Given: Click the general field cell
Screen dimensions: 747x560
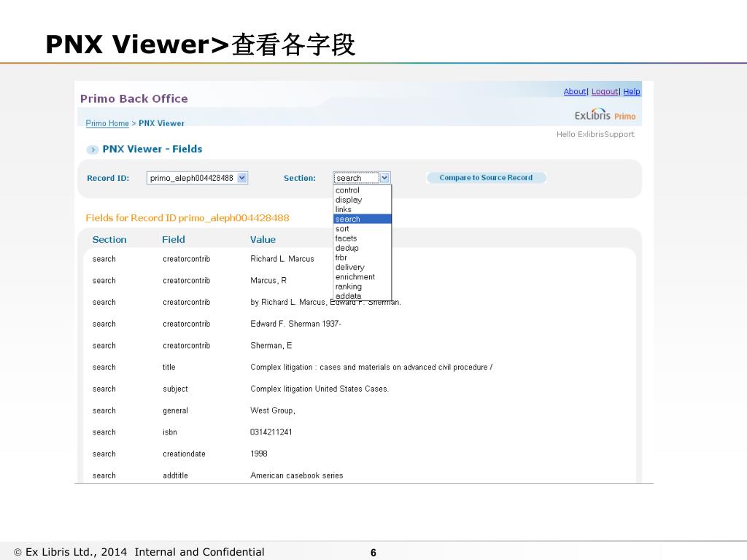Looking at the screenshot, I should [175, 411].
